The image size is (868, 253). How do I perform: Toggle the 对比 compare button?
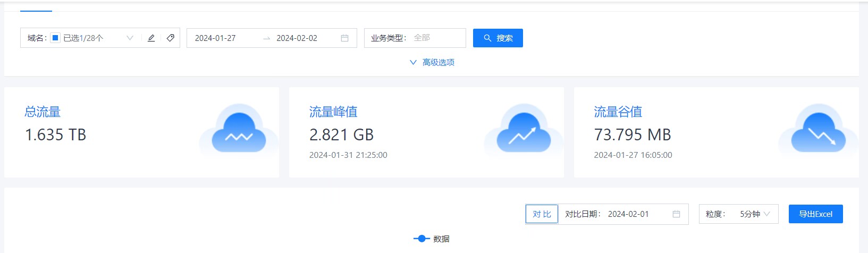click(542, 214)
